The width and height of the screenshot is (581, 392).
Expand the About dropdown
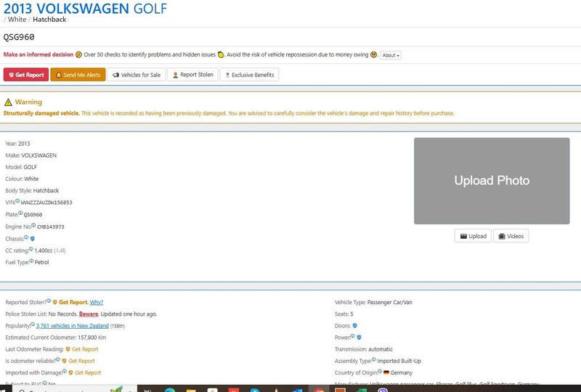(x=391, y=55)
